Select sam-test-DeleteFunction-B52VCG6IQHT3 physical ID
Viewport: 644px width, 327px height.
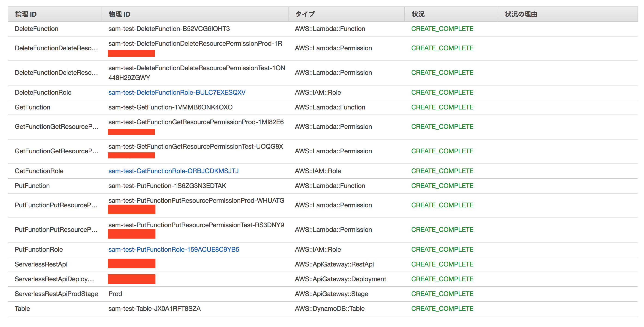[169, 29]
